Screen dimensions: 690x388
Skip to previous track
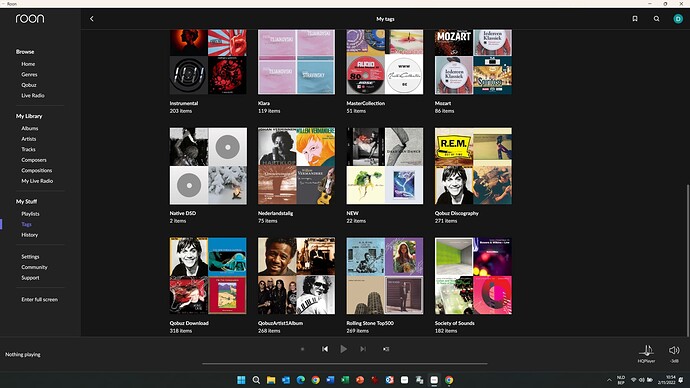(x=325, y=349)
